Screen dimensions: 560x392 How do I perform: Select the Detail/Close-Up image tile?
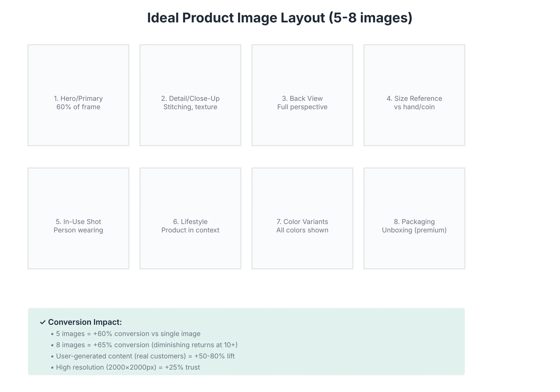coord(190,95)
